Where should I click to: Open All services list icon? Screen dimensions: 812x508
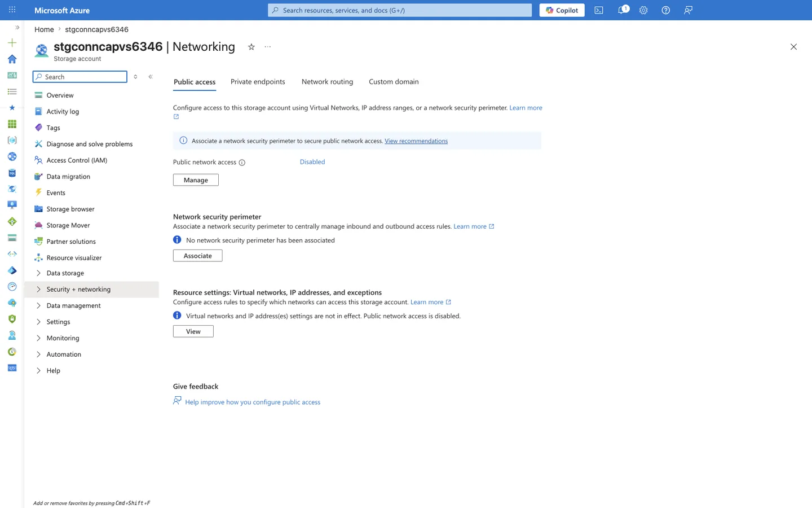[x=12, y=91]
